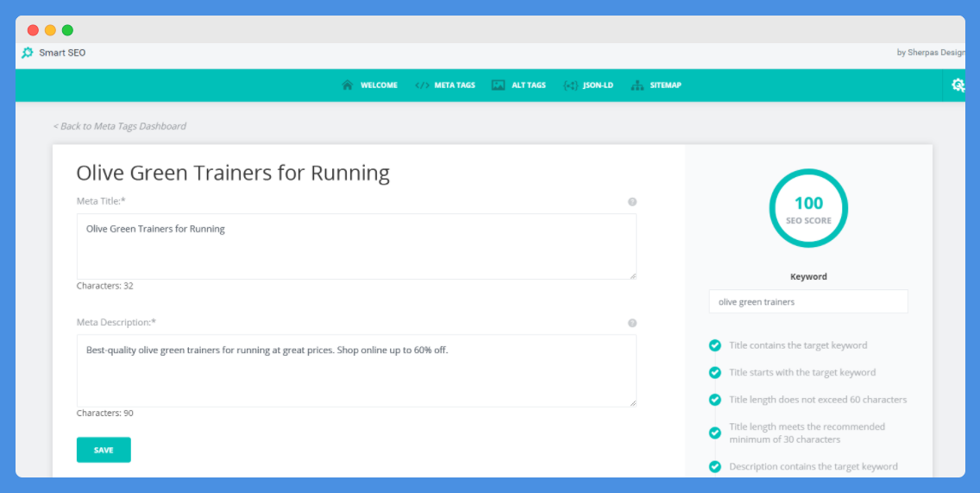Open the Welcome tab

(x=369, y=85)
